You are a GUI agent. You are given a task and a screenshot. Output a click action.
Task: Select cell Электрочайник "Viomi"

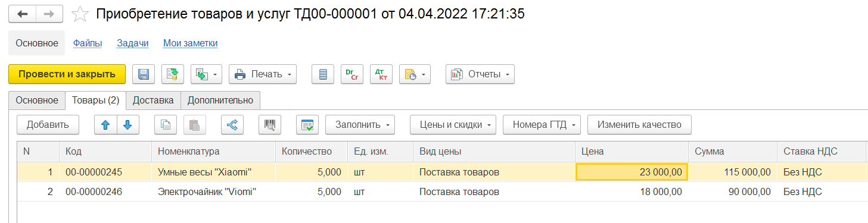coord(213,192)
